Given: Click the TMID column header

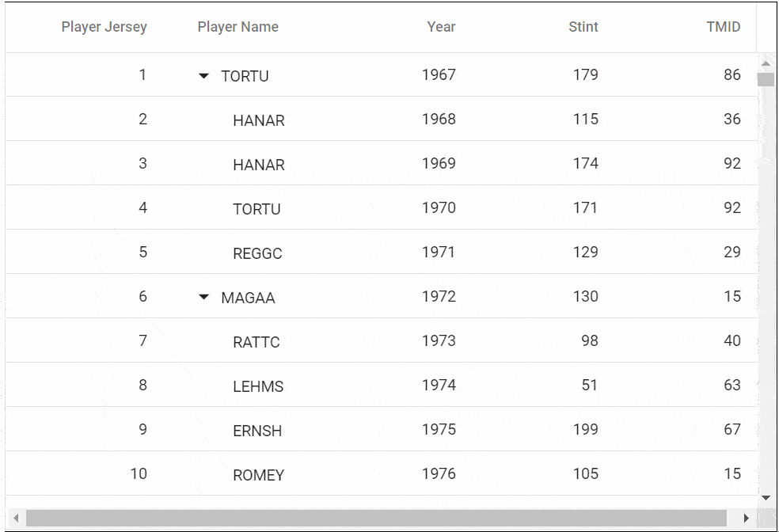Looking at the screenshot, I should coord(724,27).
